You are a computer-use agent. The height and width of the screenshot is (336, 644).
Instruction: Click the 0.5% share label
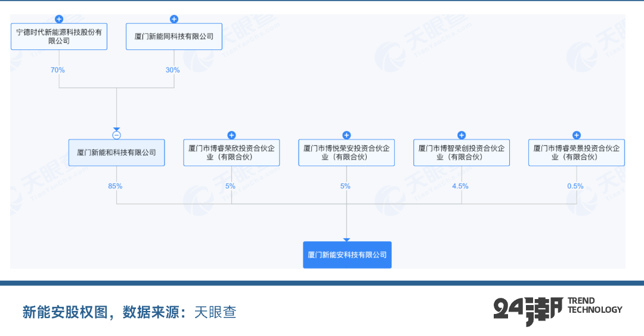(x=575, y=186)
